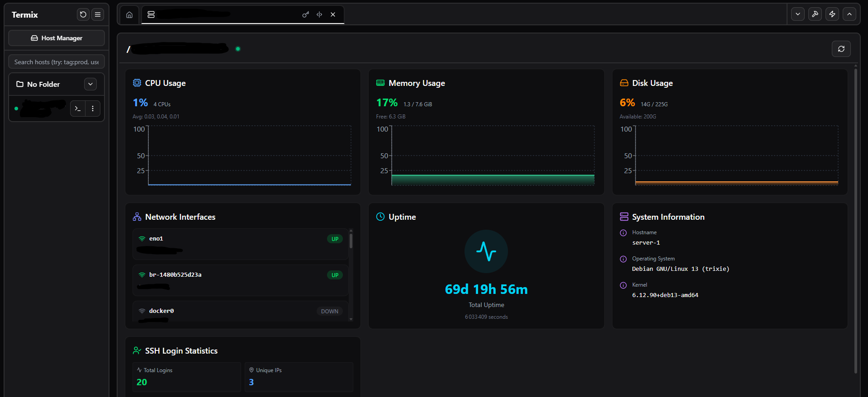
Task: Click the Operating System info icon
Action: tap(623, 259)
